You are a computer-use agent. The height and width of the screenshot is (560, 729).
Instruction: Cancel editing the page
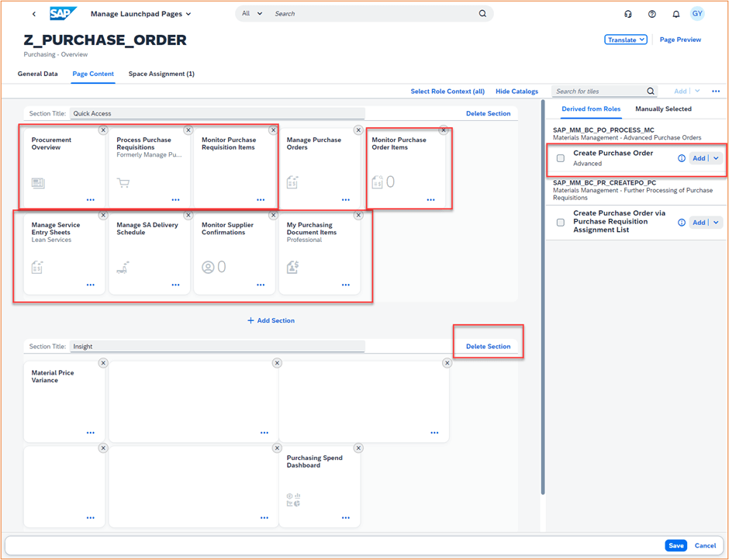(705, 545)
